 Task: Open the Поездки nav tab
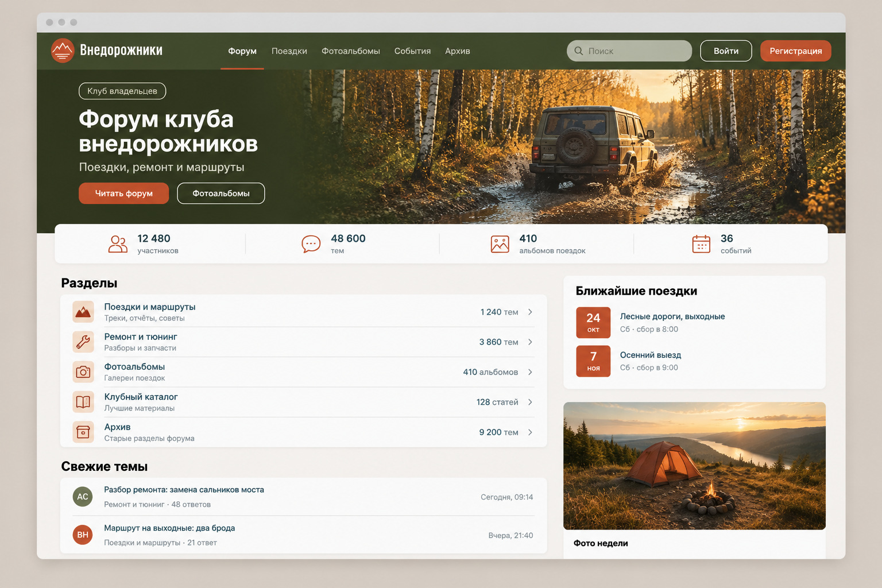289,51
